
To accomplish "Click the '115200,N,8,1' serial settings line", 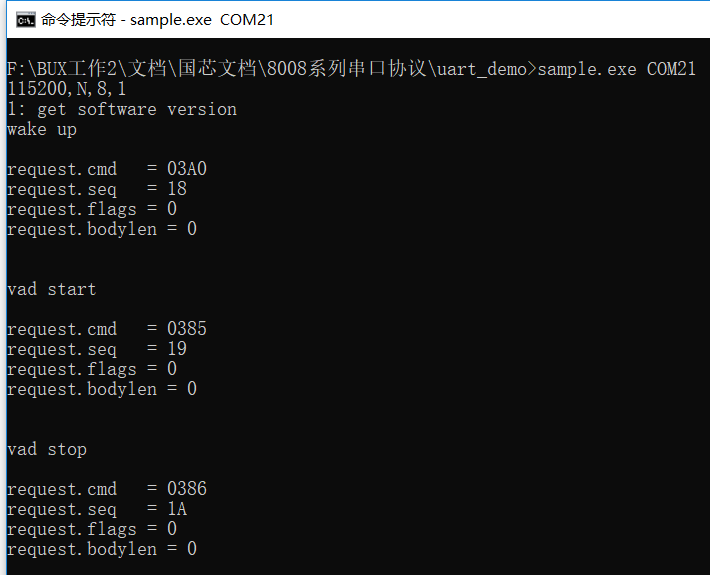I will [x=67, y=89].
